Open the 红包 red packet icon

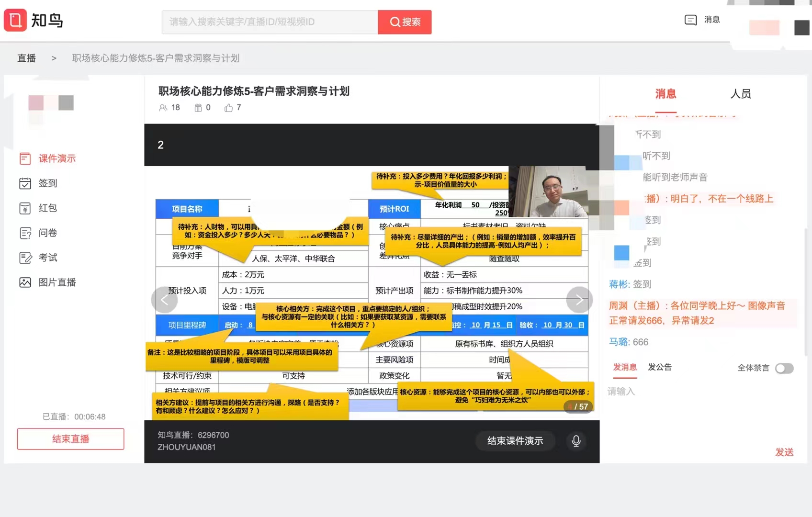pyautogui.click(x=25, y=208)
